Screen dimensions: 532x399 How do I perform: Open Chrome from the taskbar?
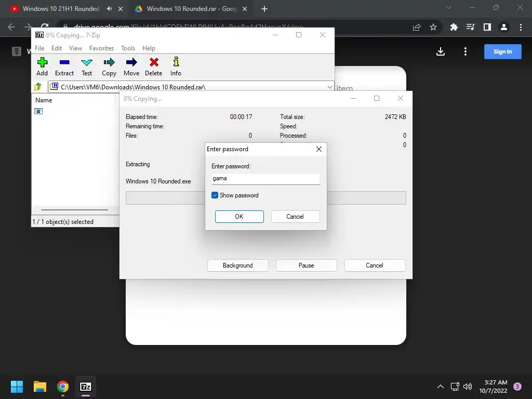click(x=63, y=387)
